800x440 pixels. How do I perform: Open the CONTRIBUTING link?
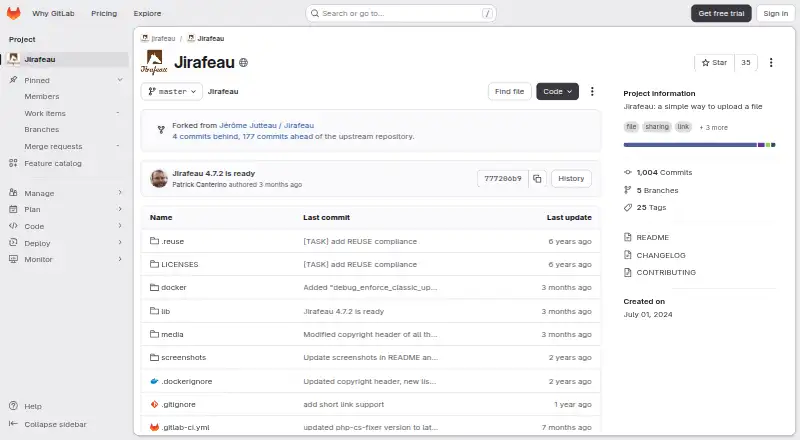pos(666,273)
